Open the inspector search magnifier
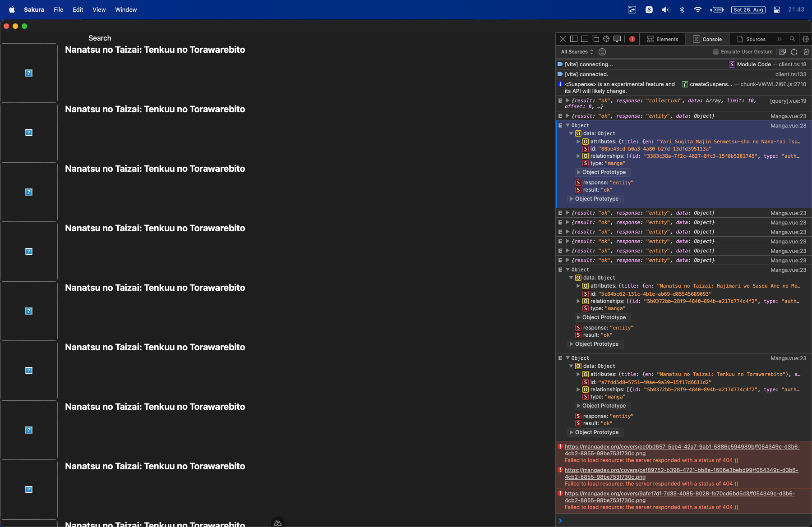Screen dimensions: 812x527 pyautogui.click(x=792, y=39)
